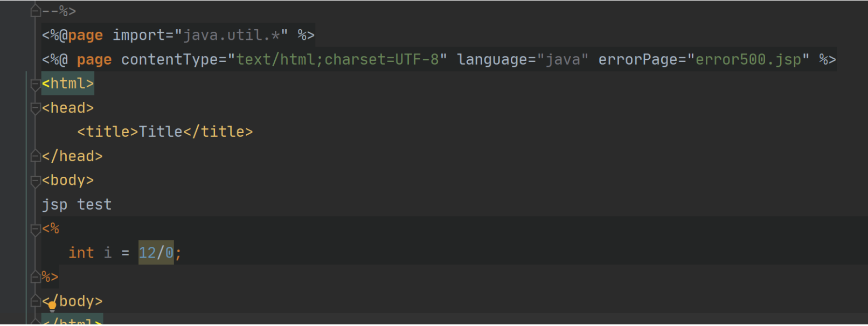Click fold marker beside scriptlet closing tag

pyautogui.click(x=36, y=277)
